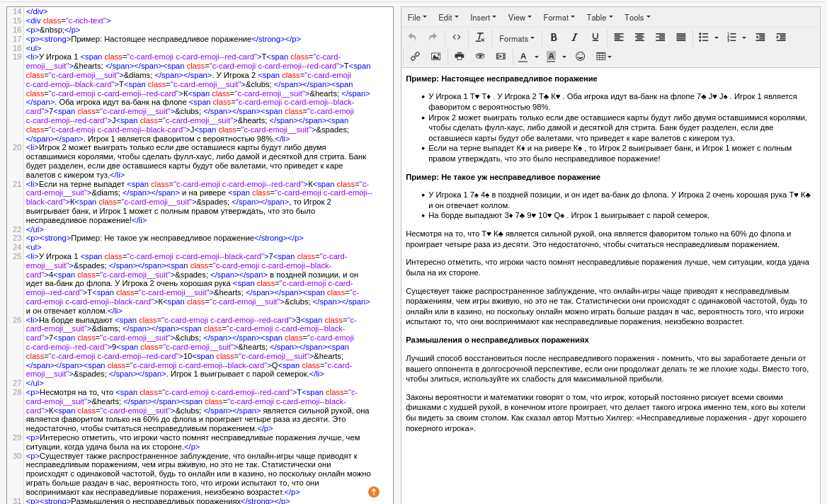Align text to the right
Image resolution: width=827 pixels, height=504 pixels.
(x=661, y=38)
